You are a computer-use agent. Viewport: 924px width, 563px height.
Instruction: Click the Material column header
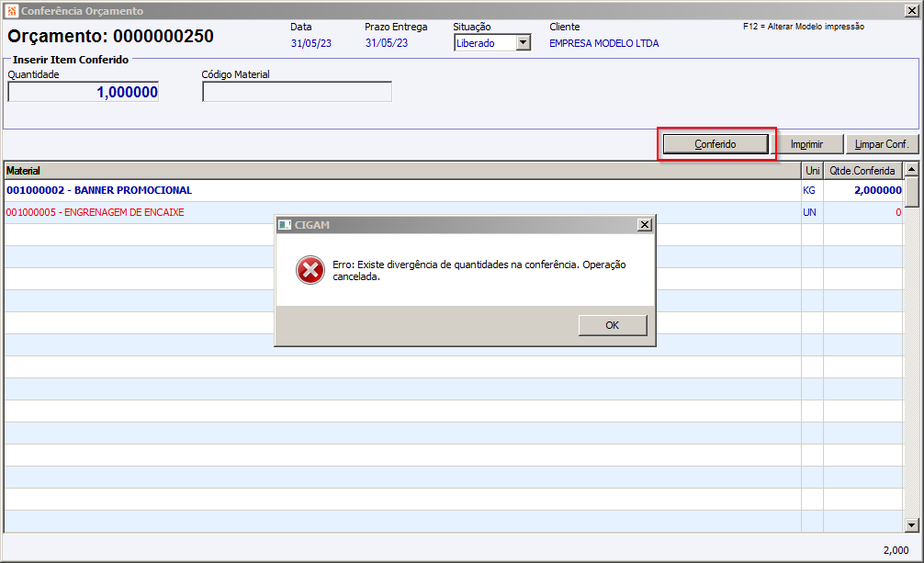402,171
